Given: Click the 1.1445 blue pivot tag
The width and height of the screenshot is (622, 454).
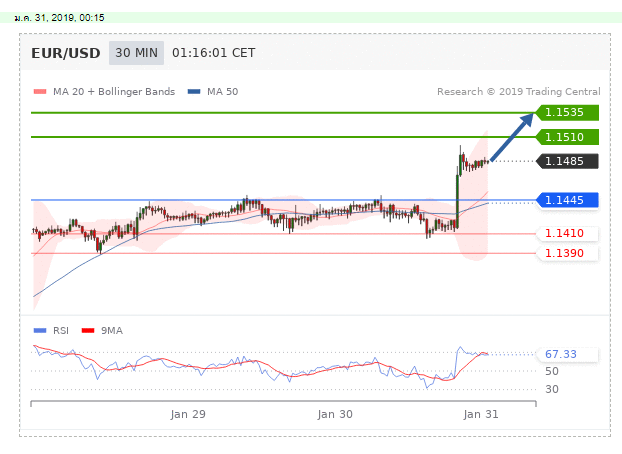Looking at the screenshot, I should pos(567,200).
